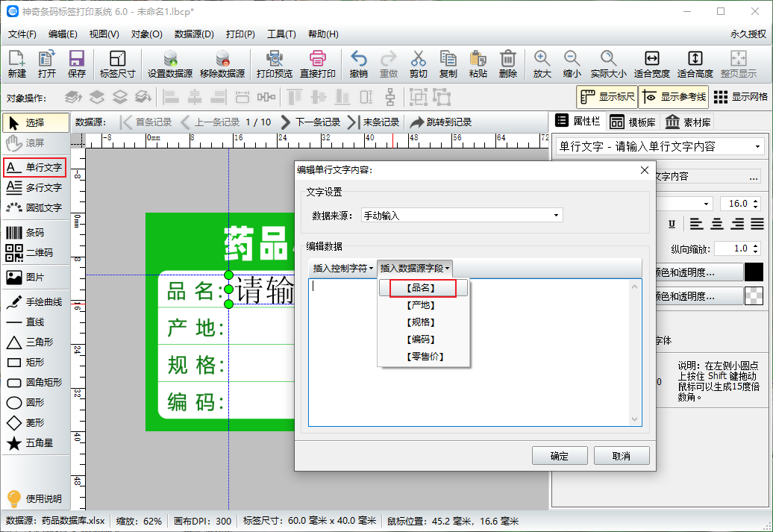Click 移除数据源 toolbar icon
Screen dimensions: 773x532
[x=222, y=64]
